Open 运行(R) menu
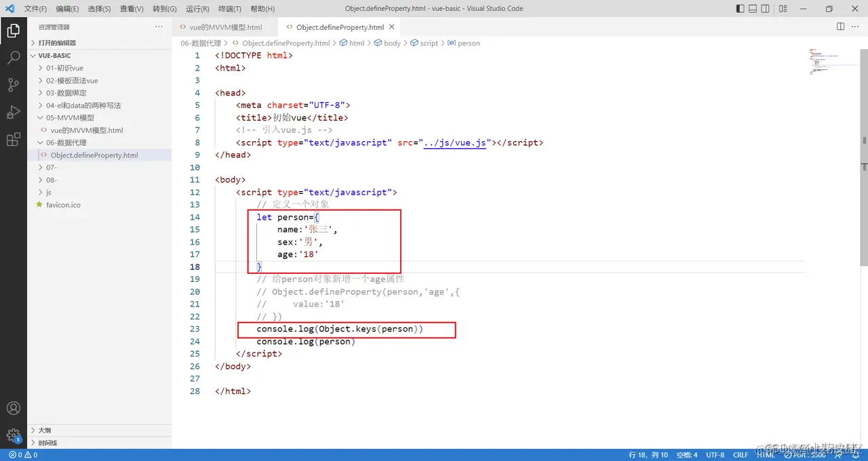The image size is (868, 461). point(197,9)
